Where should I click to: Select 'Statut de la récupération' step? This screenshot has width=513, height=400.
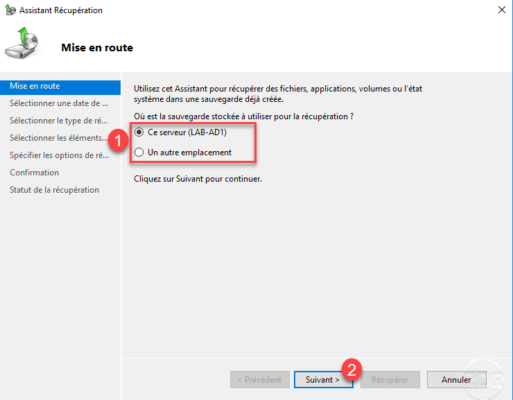[x=54, y=190]
